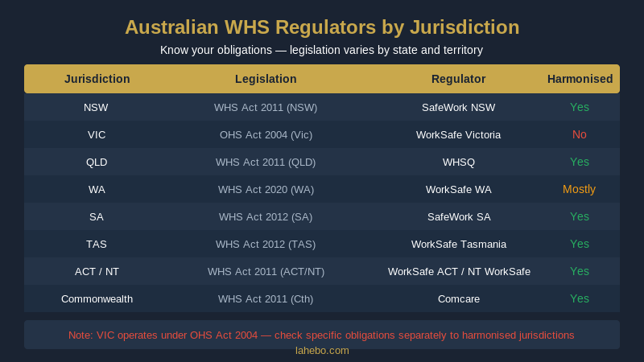
Task: Open the lahebo.com footer link
Action: point(322,351)
